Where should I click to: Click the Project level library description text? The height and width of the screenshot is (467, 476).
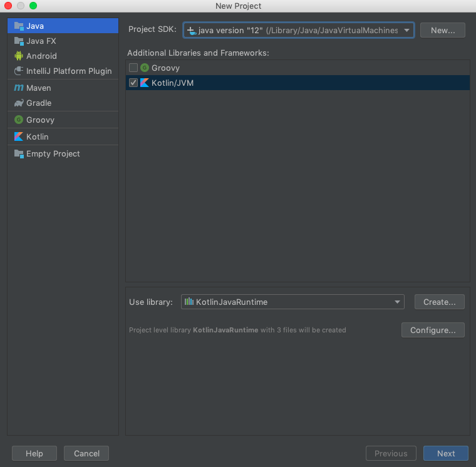[237, 330]
